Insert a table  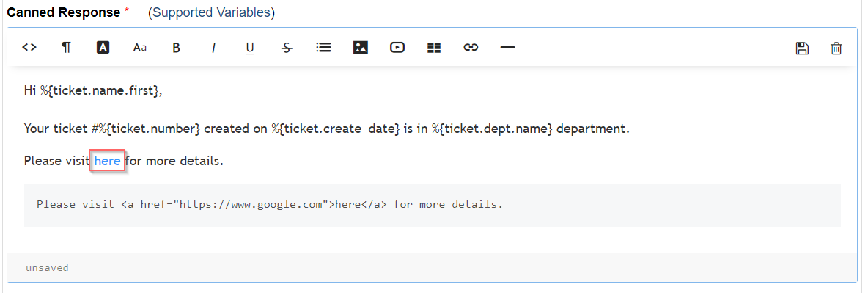(434, 48)
